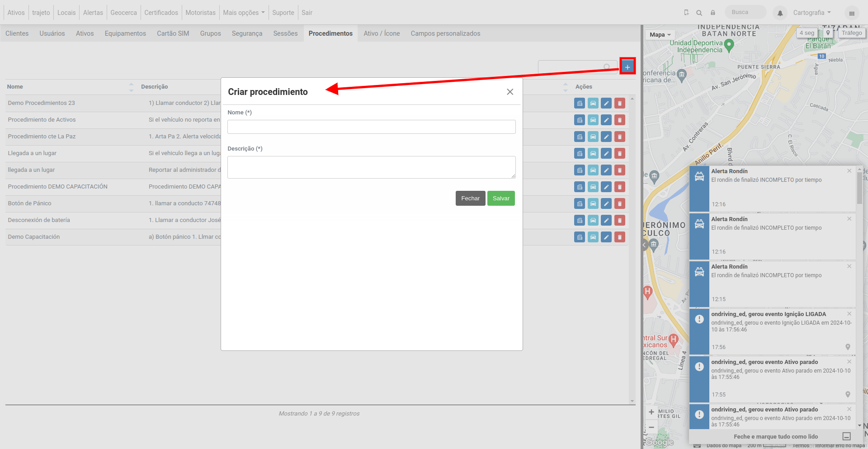
Task: Open the notifications bell icon
Action: click(780, 13)
